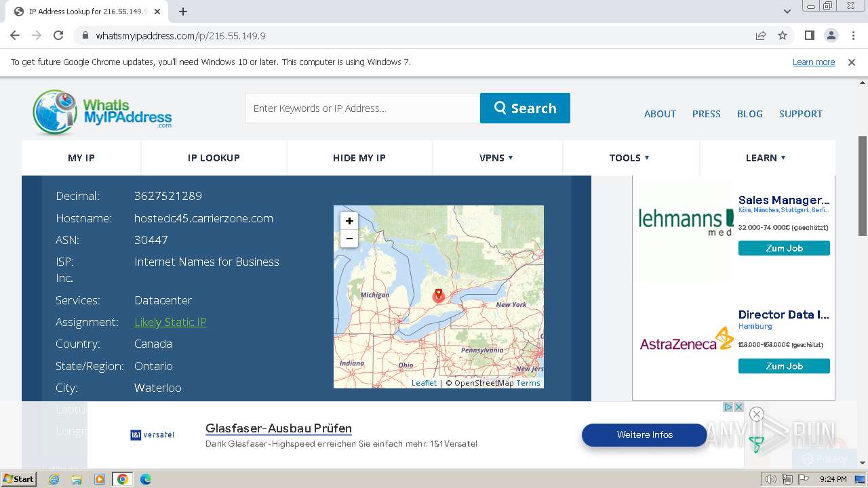
Task: Open Microsoft Edge from the taskbar
Action: (146, 479)
